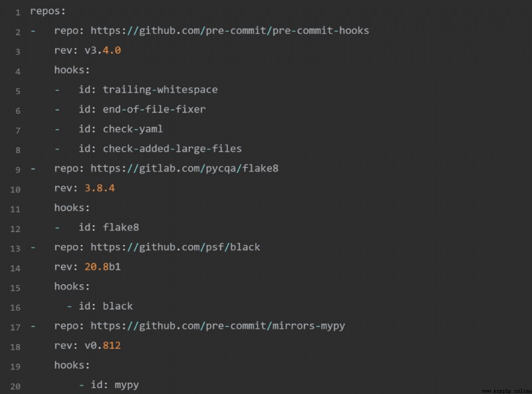Click the hooks: key on line 4

pos(72,70)
